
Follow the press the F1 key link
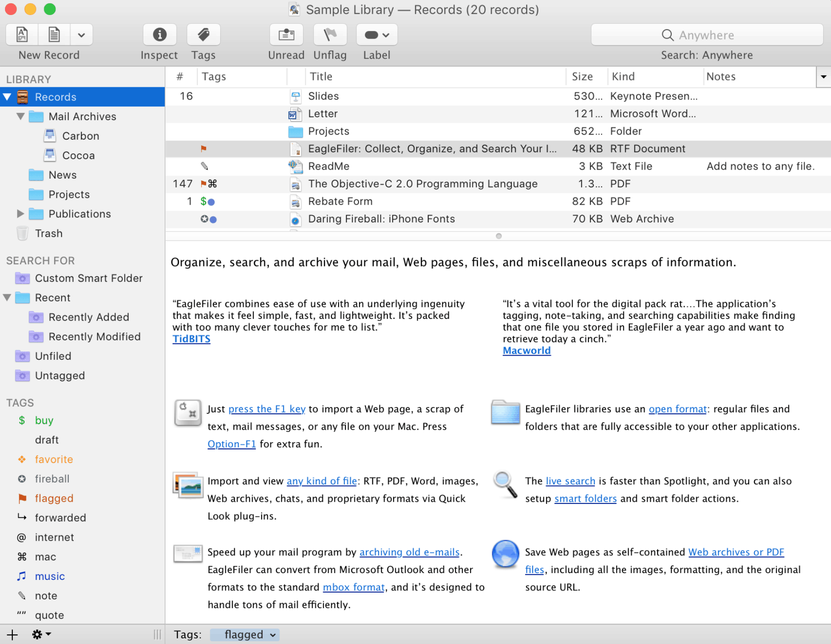[x=267, y=409]
